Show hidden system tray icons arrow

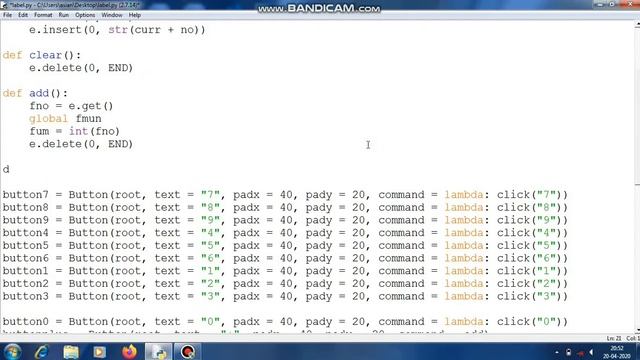tap(557, 352)
